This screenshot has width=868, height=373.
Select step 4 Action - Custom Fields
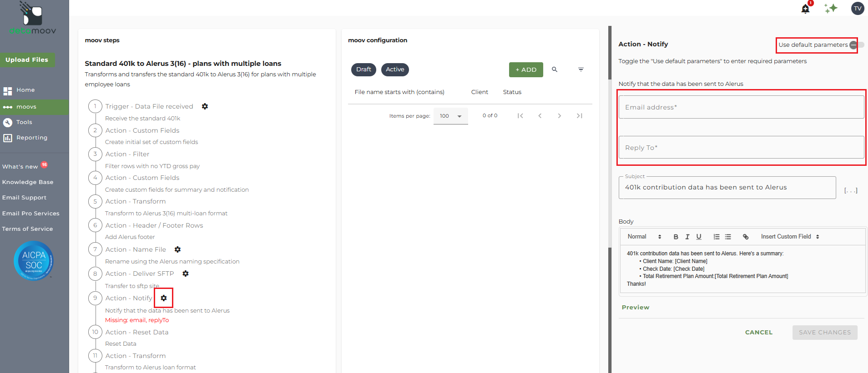click(142, 178)
